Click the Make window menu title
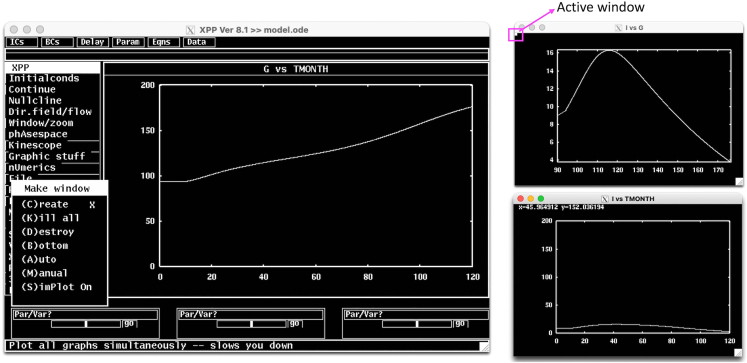 (57, 189)
